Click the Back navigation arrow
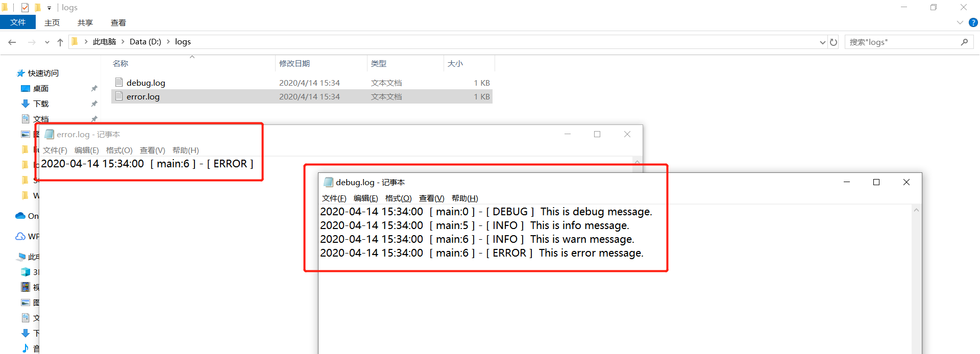980x354 pixels. [12, 42]
